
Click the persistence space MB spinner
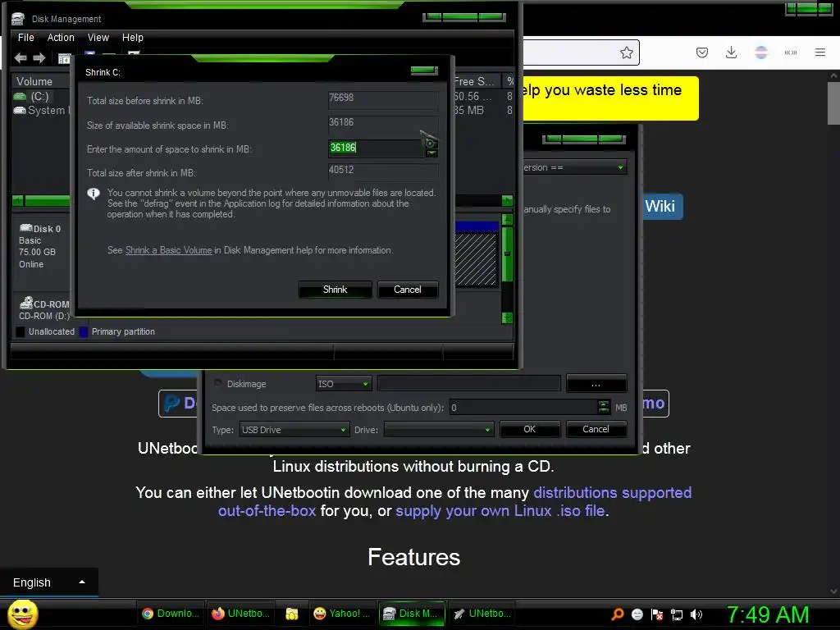click(x=603, y=407)
